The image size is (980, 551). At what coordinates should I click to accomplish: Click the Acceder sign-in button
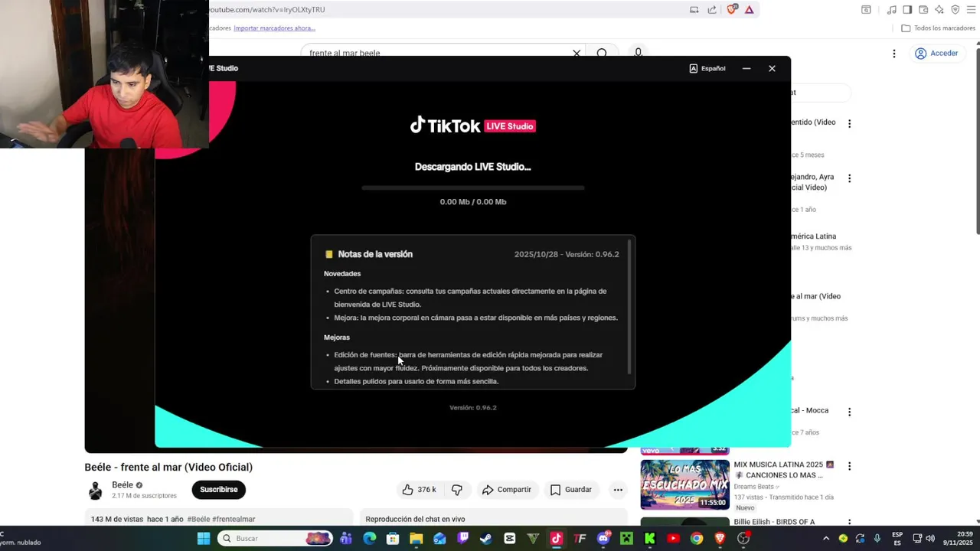(936, 54)
